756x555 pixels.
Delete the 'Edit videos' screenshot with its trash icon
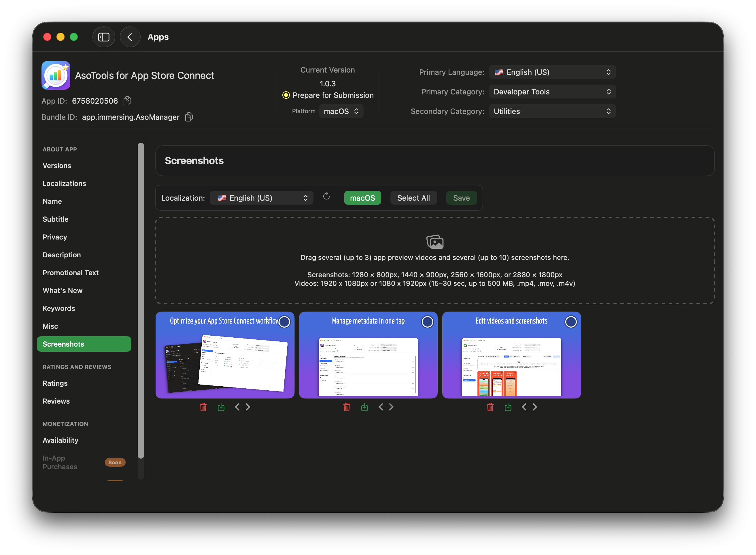click(490, 407)
